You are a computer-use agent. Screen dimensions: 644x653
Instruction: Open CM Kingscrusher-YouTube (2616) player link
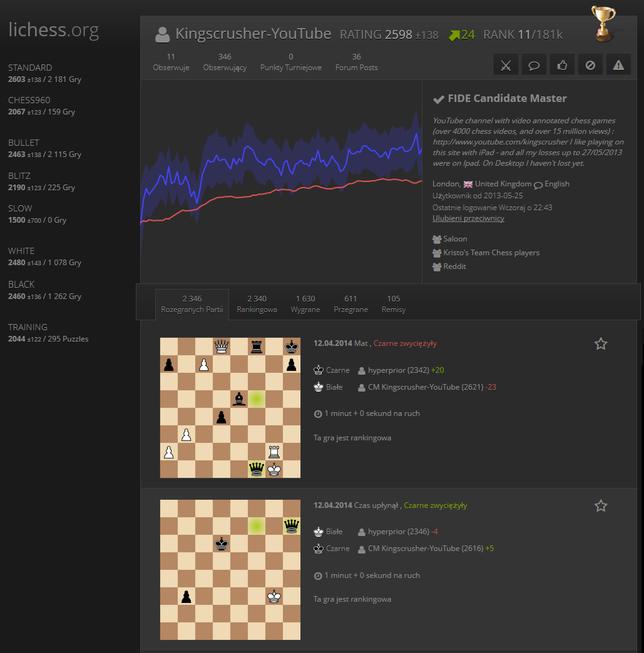[426, 549]
